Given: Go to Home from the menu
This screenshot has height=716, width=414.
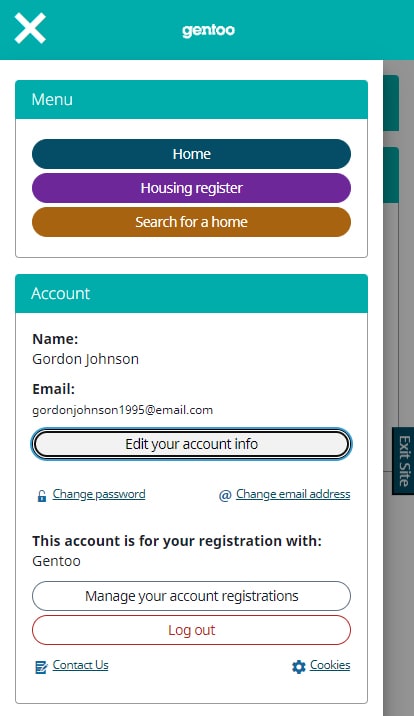Looking at the screenshot, I should tap(191, 154).
